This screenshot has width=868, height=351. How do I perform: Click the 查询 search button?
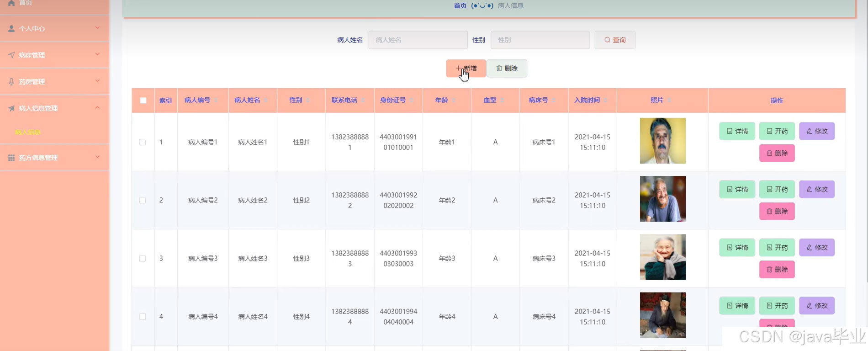coord(615,40)
